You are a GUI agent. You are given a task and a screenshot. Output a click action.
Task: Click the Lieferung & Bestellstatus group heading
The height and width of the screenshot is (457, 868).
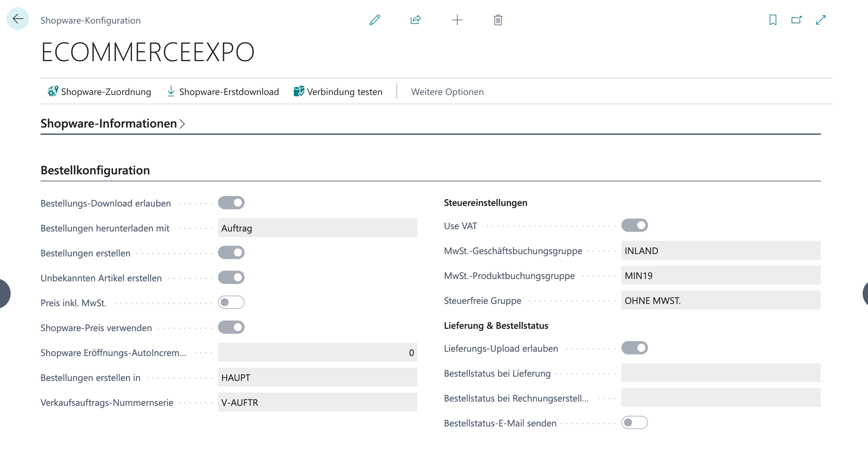coord(496,326)
